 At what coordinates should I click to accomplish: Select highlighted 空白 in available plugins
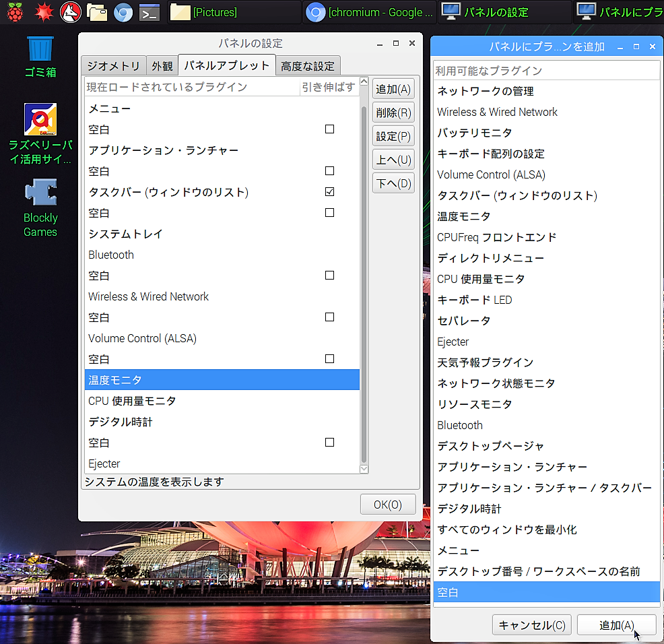[x=547, y=592]
